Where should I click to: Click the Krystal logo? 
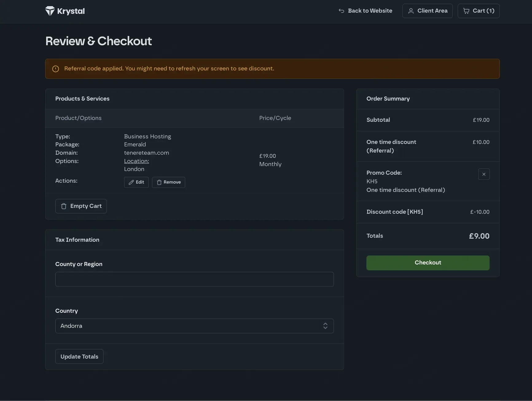pos(65,11)
